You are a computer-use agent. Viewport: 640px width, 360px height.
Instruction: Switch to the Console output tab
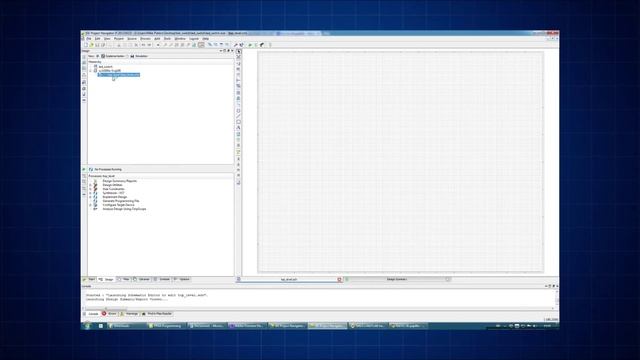91,314
